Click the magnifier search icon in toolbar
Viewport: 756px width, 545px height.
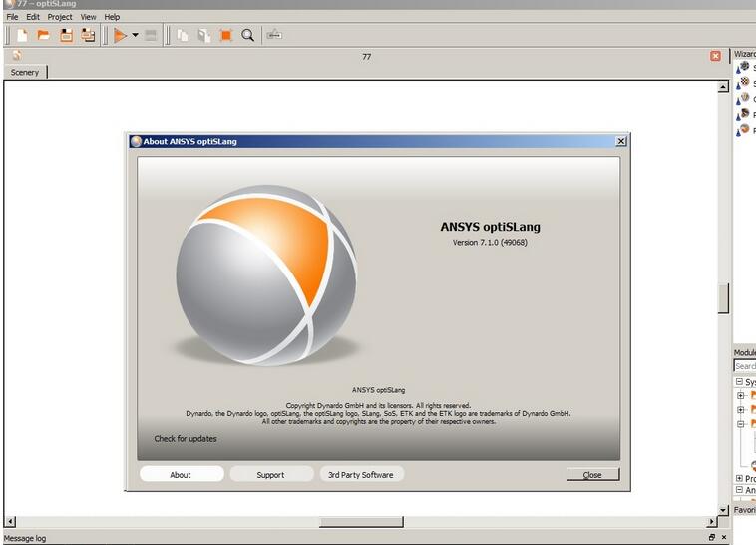click(x=247, y=35)
